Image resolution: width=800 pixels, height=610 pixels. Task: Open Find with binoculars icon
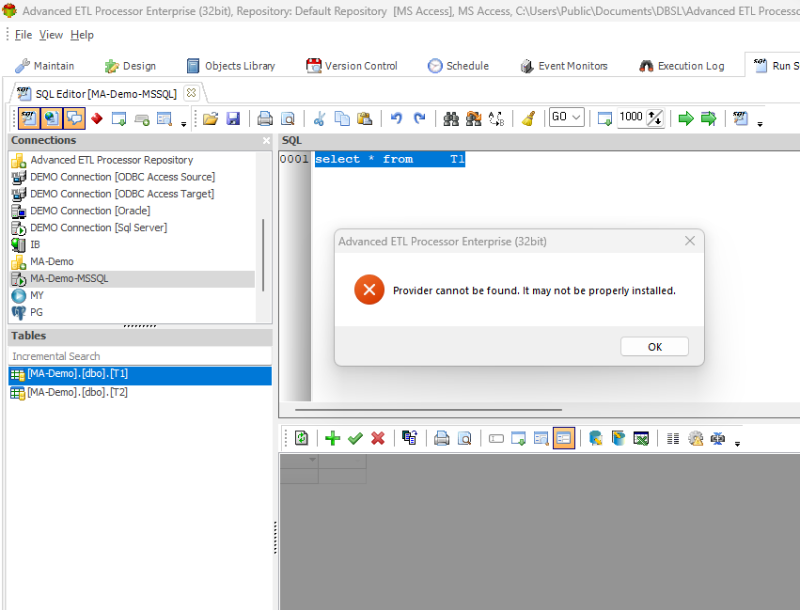pos(451,119)
